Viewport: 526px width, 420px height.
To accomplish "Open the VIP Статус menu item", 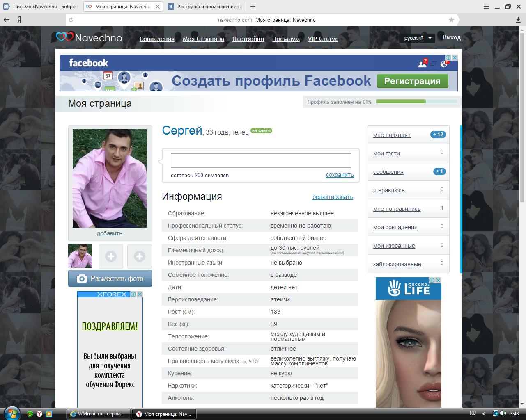I will (x=323, y=39).
